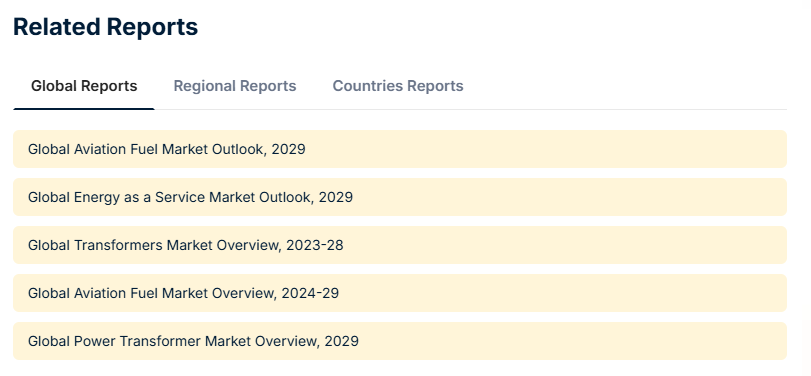This screenshot has width=811, height=376.
Task: Click the first yellow report card
Action: click(400, 149)
